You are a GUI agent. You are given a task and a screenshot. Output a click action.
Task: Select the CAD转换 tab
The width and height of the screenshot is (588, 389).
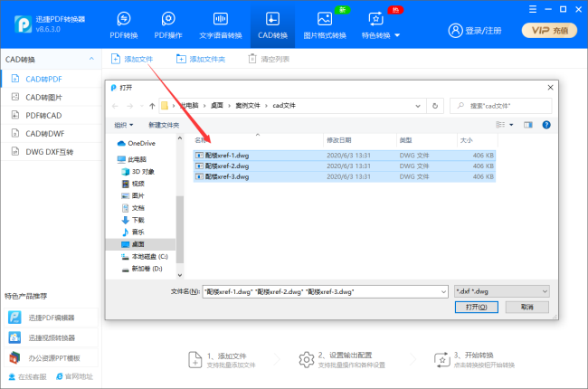(272, 25)
